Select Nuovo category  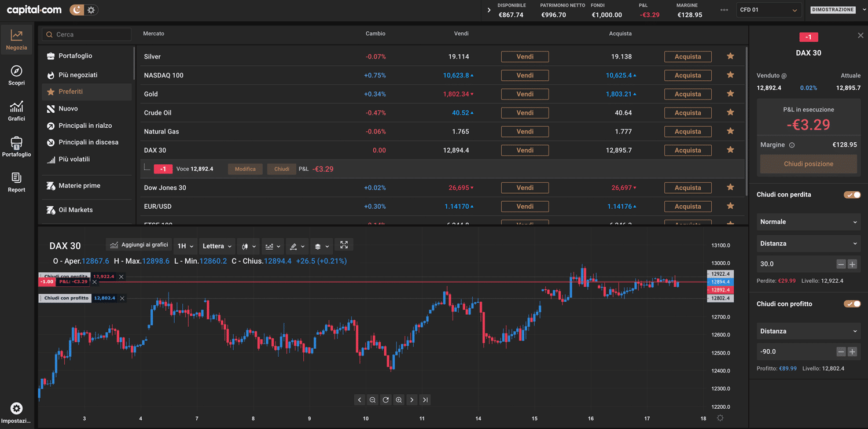point(87,109)
